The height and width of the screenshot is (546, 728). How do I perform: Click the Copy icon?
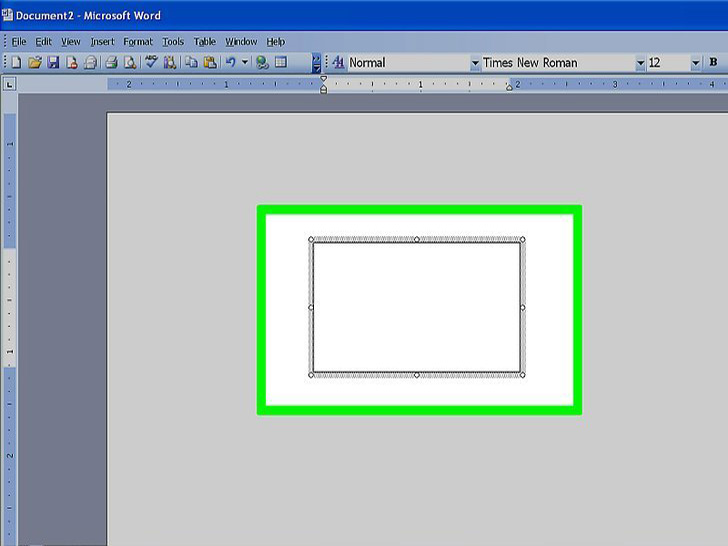tap(191, 63)
